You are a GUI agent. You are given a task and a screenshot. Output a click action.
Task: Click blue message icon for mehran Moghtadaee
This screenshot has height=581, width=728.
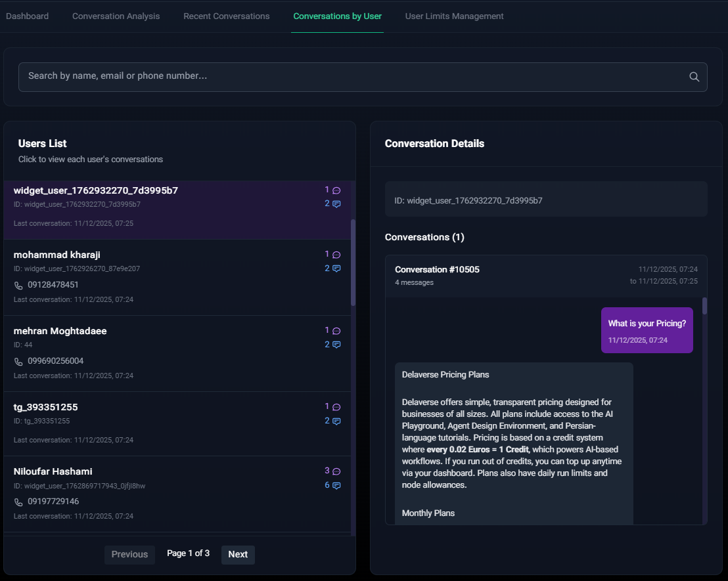pos(336,345)
